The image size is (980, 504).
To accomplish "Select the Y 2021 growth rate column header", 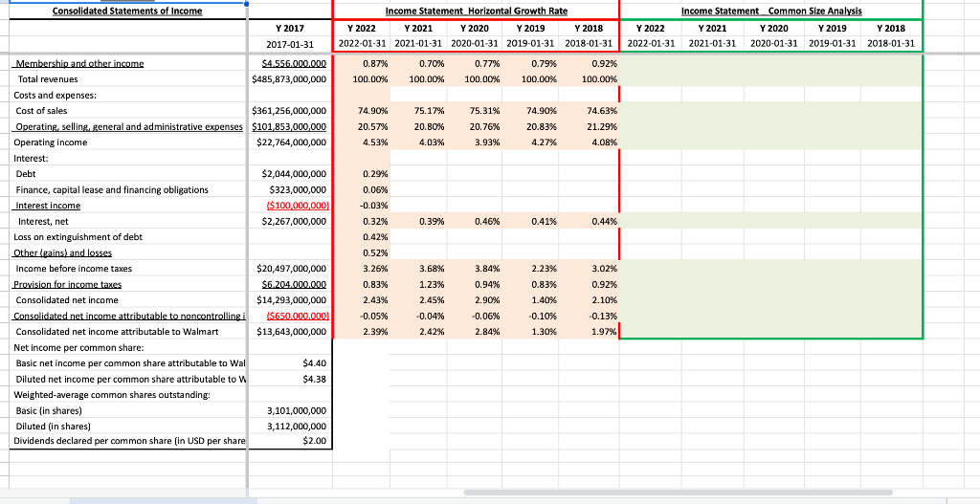I will coord(418,28).
